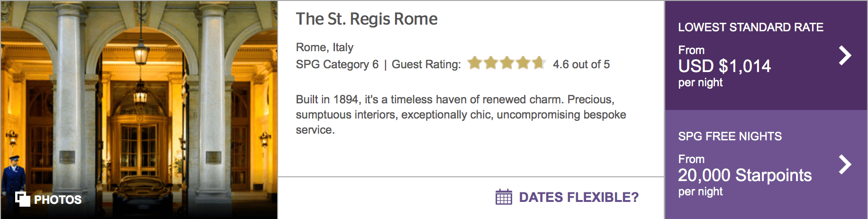The image size is (868, 219).
Task: Click the calendar icon beside Dates Flexible
Action: pos(504,197)
